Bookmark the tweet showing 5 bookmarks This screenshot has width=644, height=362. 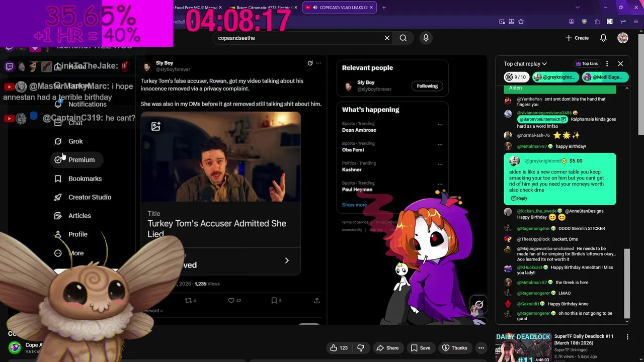(274, 300)
